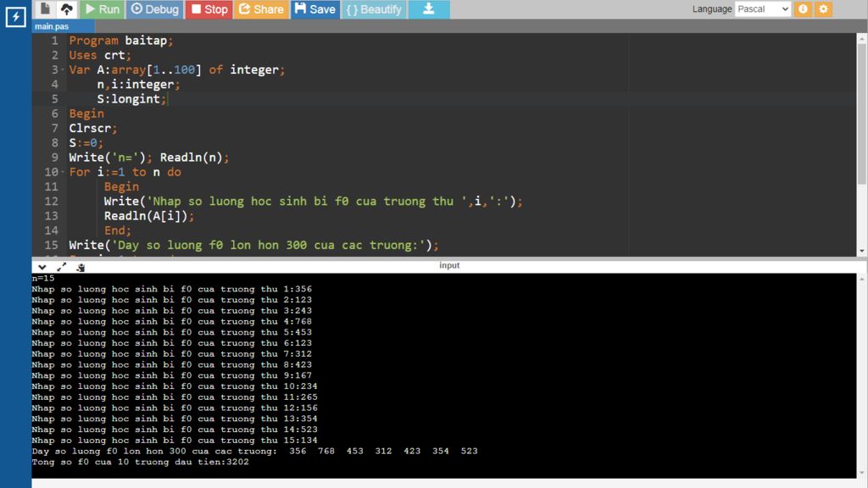The height and width of the screenshot is (488, 868).
Task: Click the 'Day so luong f0 lon hon 300' output line
Action: click(254, 451)
